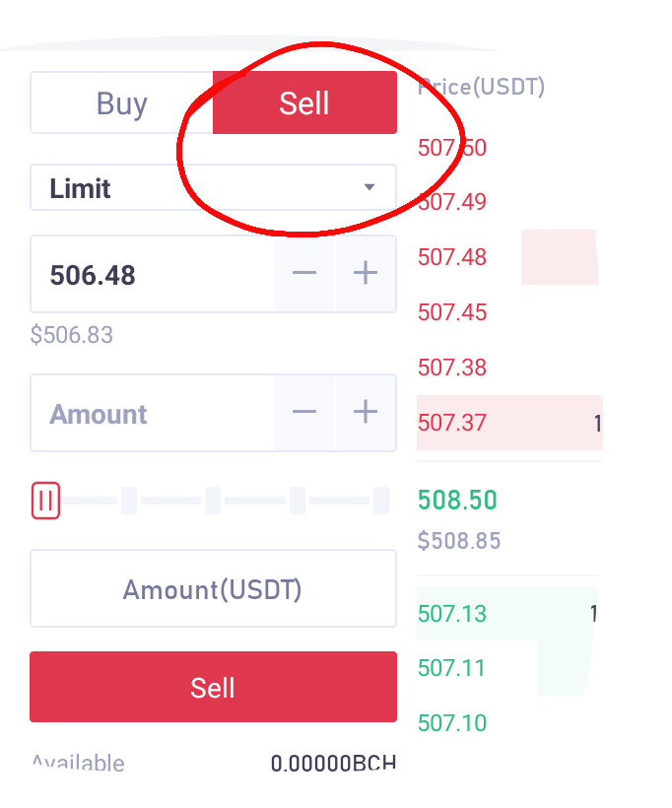Screen dimensions: 672x808
Task: Click the dropdown arrow beside Limit
Action: [x=369, y=187]
